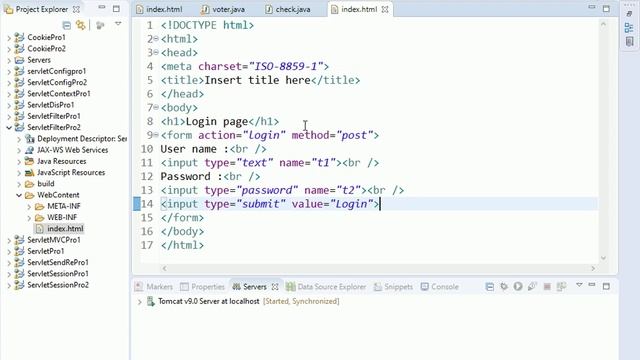Select the ServletContextPro1 project
This screenshot has height=360, width=640.
pos(59,93)
